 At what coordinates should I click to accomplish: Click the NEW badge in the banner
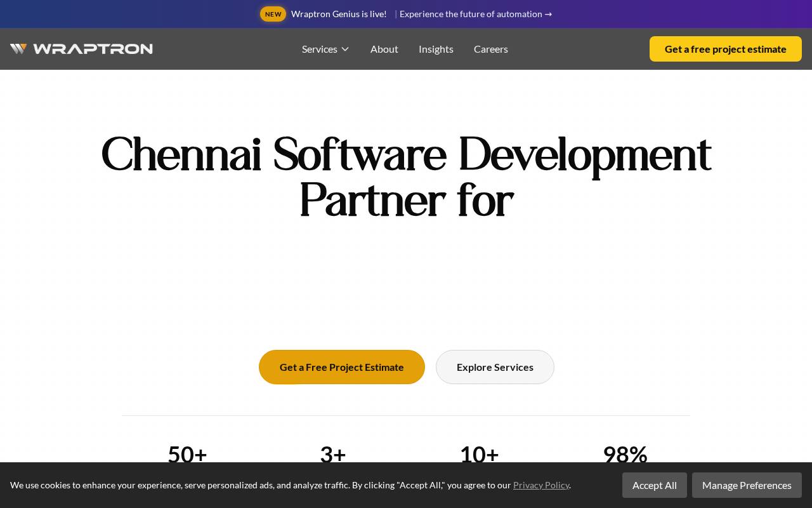click(273, 14)
